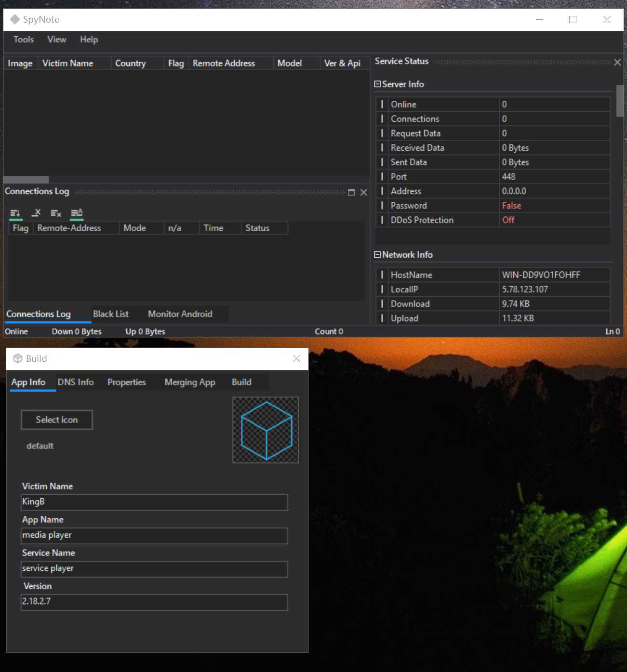Screen dimensions: 627x672
Task: Click the App Name input field
Action: click(x=154, y=535)
